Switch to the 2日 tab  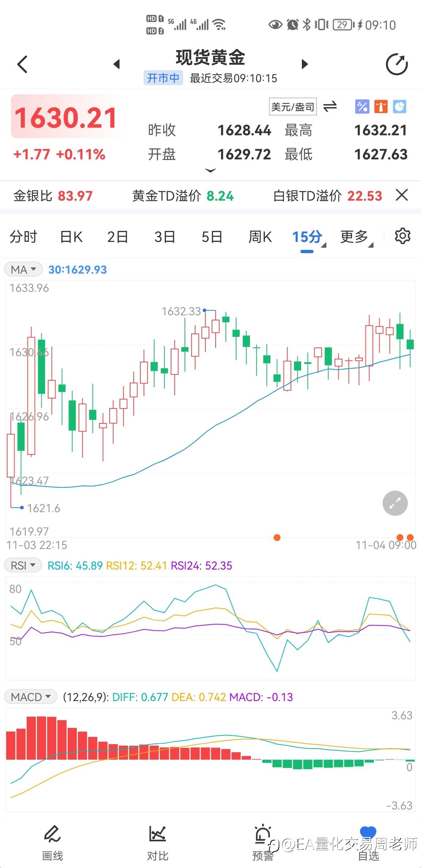(117, 237)
